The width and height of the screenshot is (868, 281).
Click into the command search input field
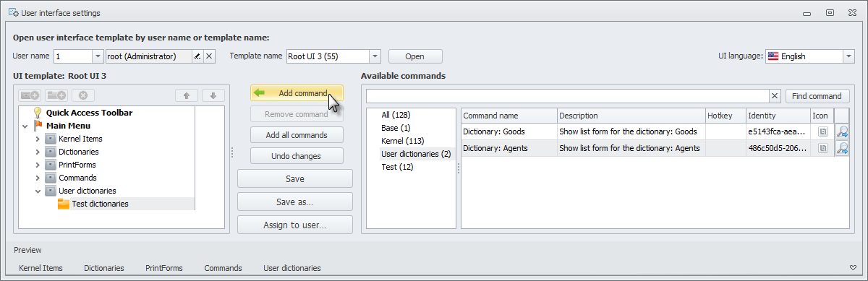tap(567, 96)
